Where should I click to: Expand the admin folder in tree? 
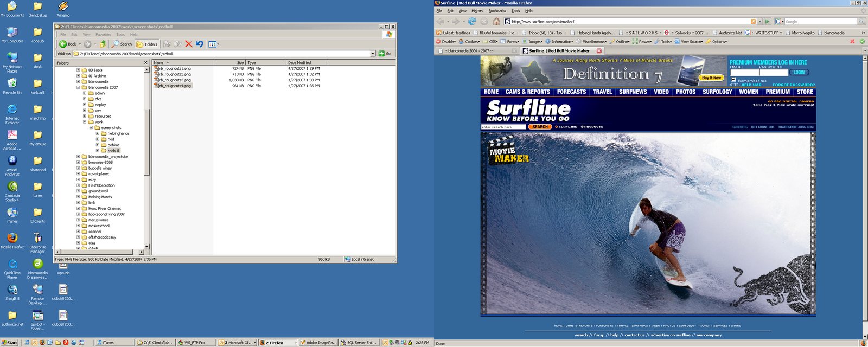click(x=85, y=93)
